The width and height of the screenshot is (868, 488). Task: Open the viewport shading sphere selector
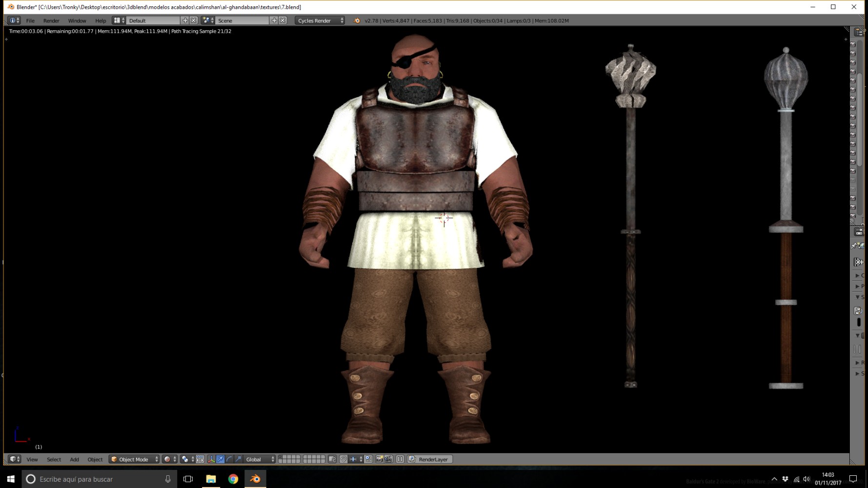[170, 459]
